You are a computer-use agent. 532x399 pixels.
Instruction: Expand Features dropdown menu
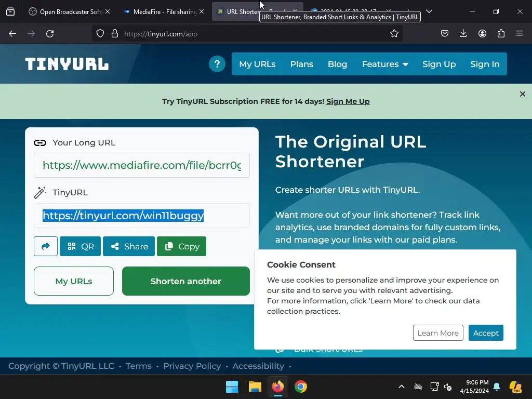(x=385, y=64)
